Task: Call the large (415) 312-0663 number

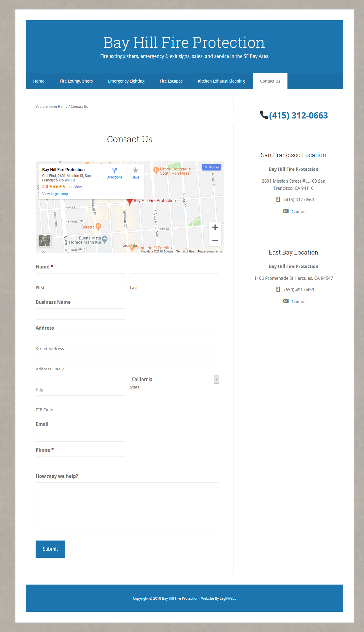Action: (298, 116)
